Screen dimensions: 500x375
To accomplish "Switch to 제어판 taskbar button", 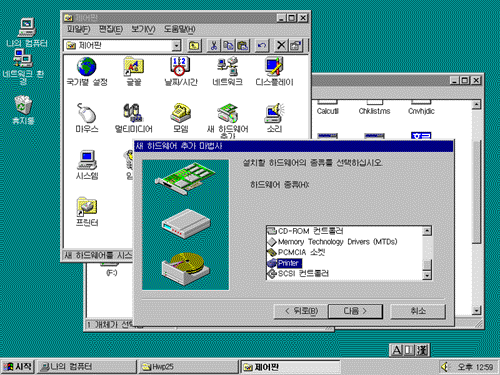I will [x=290, y=367].
